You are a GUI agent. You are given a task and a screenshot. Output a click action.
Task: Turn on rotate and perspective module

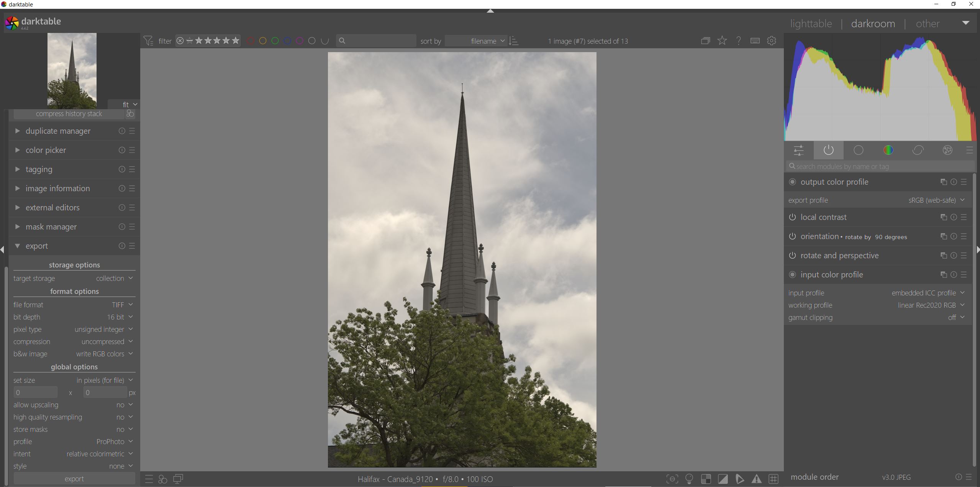click(x=792, y=256)
